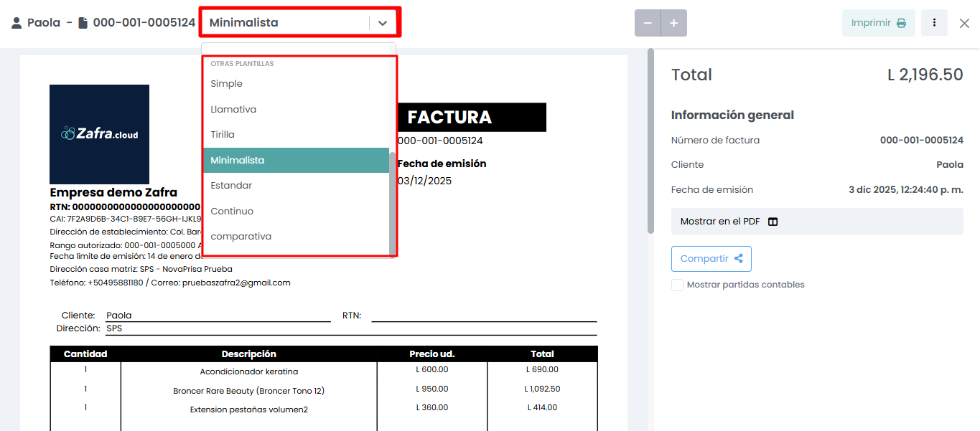Click the Cantidad column header

coord(85,354)
